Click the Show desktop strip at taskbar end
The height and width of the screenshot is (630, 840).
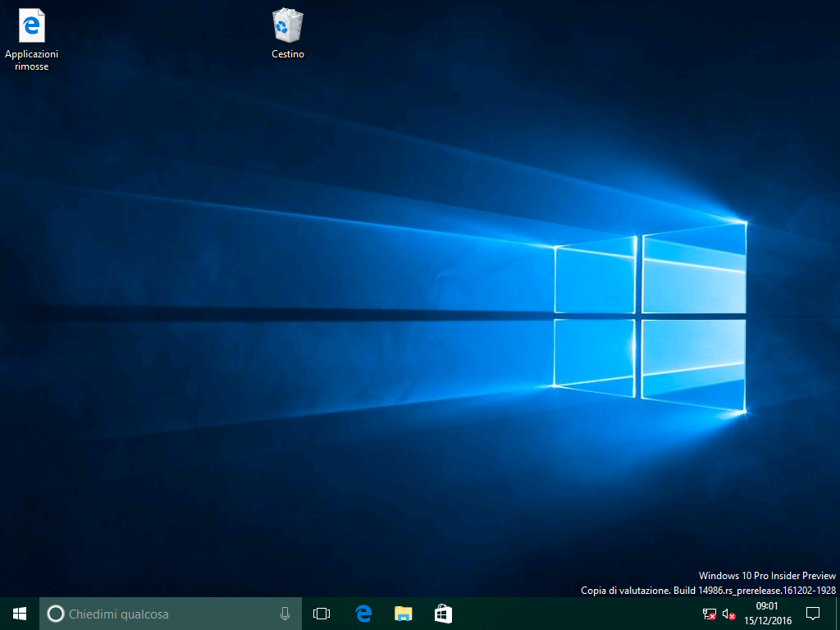click(838, 614)
